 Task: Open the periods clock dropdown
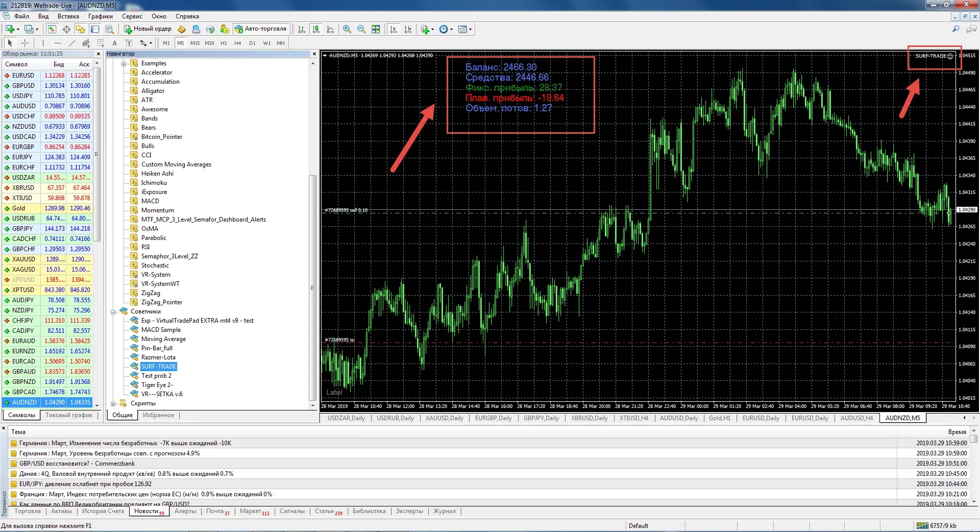tap(446, 29)
